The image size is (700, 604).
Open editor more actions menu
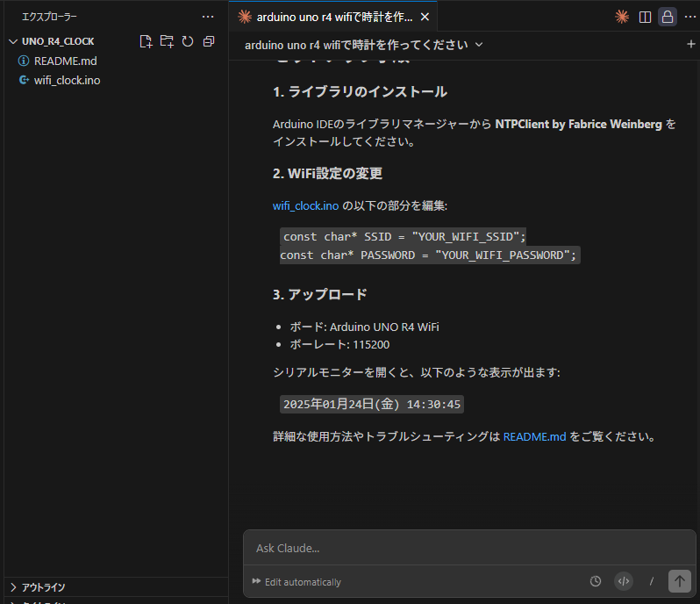(689, 17)
